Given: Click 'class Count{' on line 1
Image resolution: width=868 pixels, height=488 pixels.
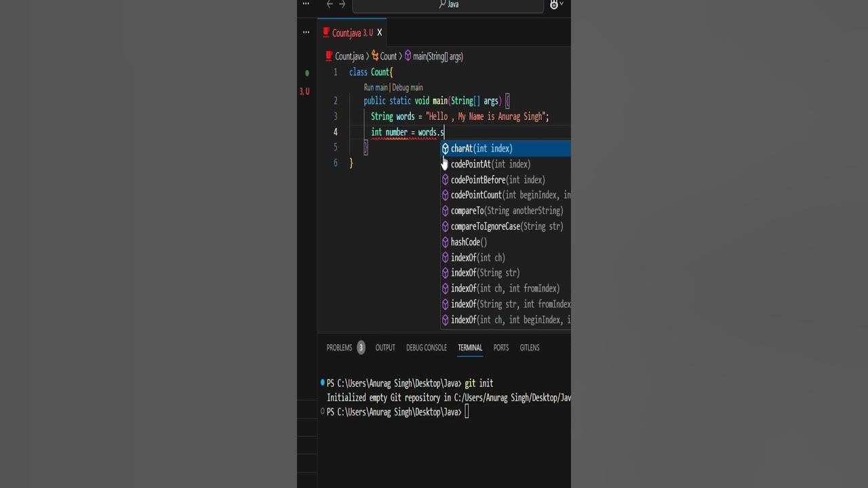Looking at the screenshot, I should [x=371, y=72].
